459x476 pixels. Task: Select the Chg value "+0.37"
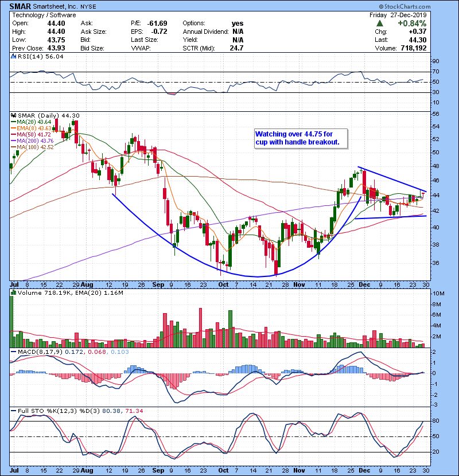[x=418, y=32]
